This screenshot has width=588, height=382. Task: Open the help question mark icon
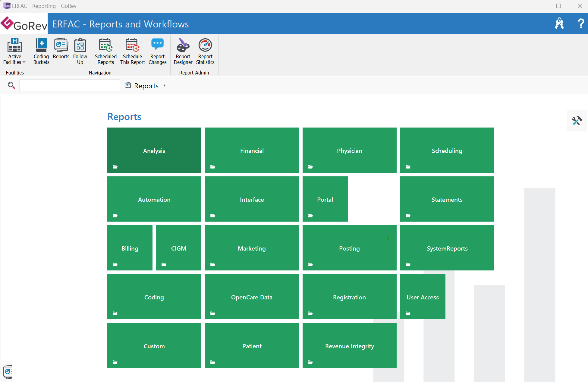(x=580, y=23)
